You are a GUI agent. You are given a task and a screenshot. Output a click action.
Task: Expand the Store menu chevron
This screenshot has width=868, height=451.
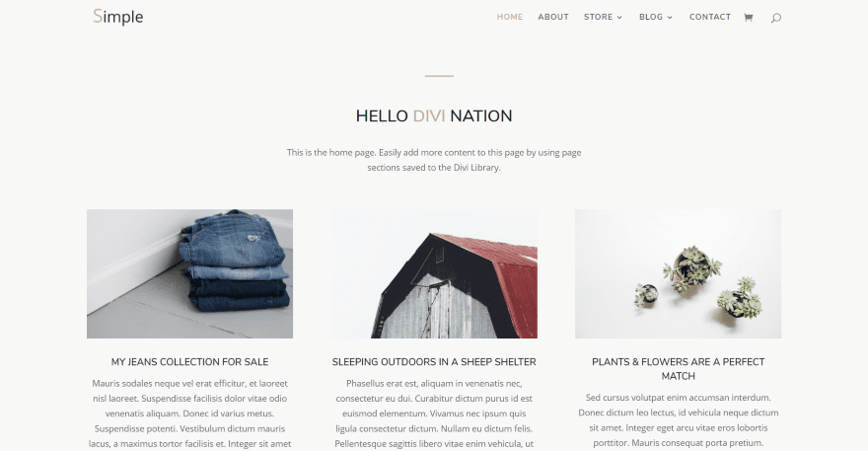click(619, 17)
